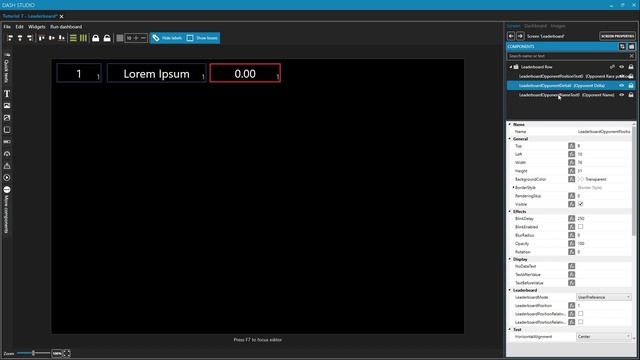Toggle the Visible checkbox
Image resolution: width=640 pixels, height=360 pixels.
pyautogui.click(x=580, y=204)
